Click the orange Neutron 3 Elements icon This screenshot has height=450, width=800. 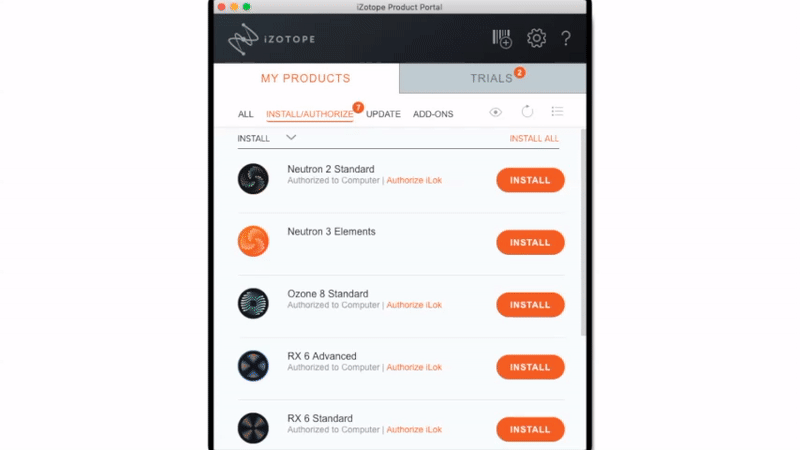[253, 241]
